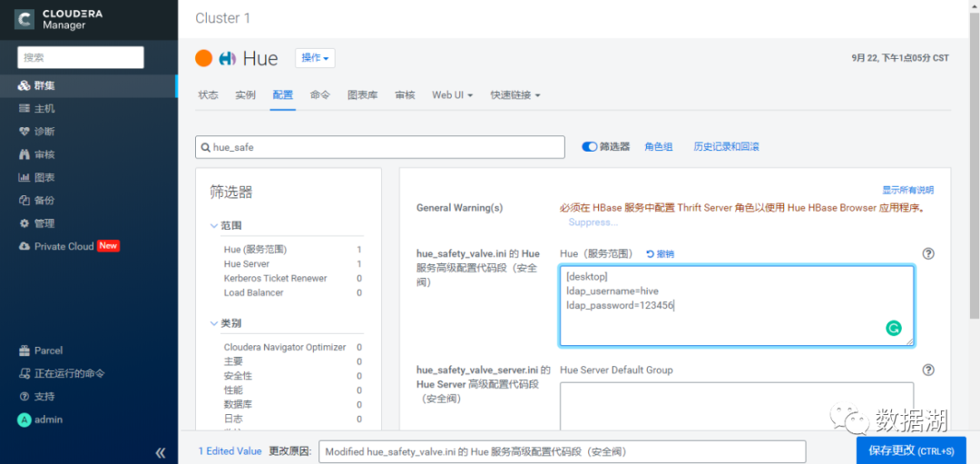980x464 pixels.
Task: Switch to the 命令 commands tab
Action: pyautogui.click(x=320, y=95)
